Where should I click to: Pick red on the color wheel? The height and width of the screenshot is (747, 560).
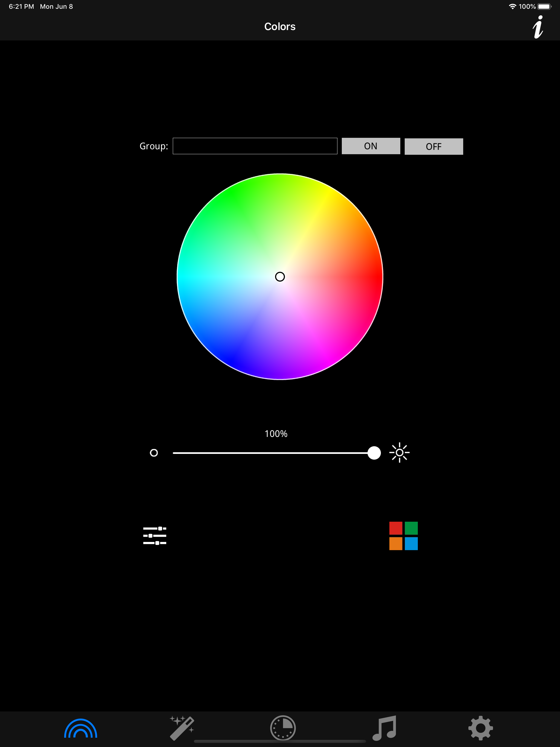[378, 277]
